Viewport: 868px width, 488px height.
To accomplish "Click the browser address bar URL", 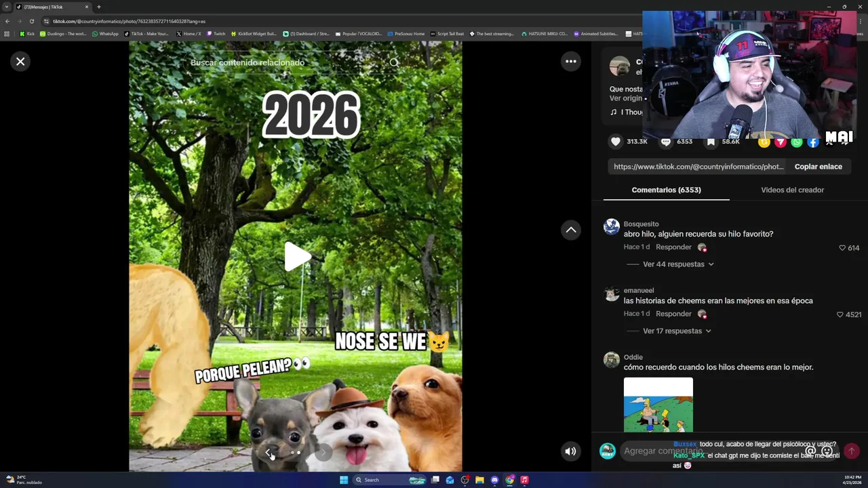I will point(129,21).
